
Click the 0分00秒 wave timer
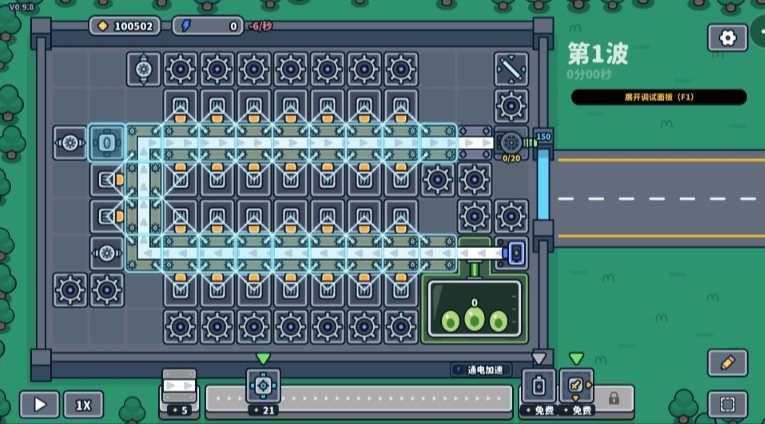click(x=589, y=75)
